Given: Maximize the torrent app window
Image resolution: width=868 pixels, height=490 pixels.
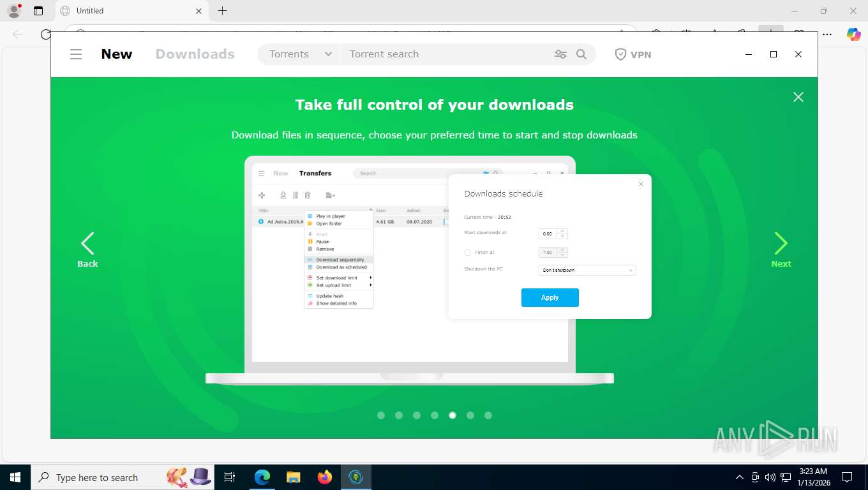Looking at the screenshot, I should click(774, 54).
